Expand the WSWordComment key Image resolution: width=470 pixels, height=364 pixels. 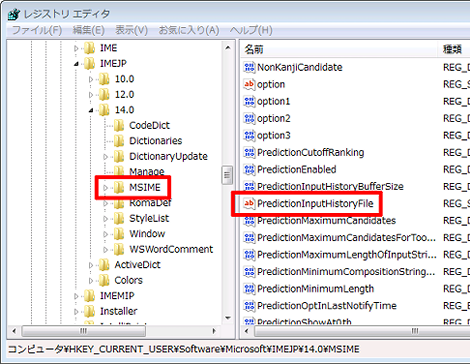pos(105,250)
